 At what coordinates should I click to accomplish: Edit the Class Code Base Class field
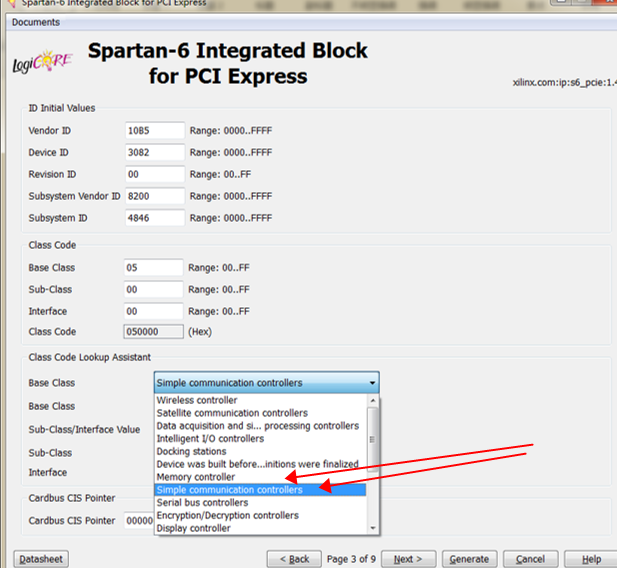153,268
